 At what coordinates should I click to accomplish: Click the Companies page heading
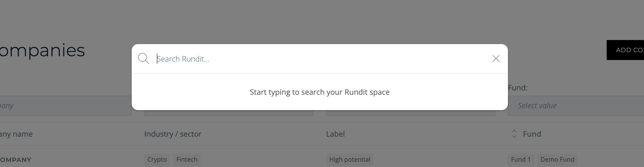pyautogui.click(x=42, y=50)
